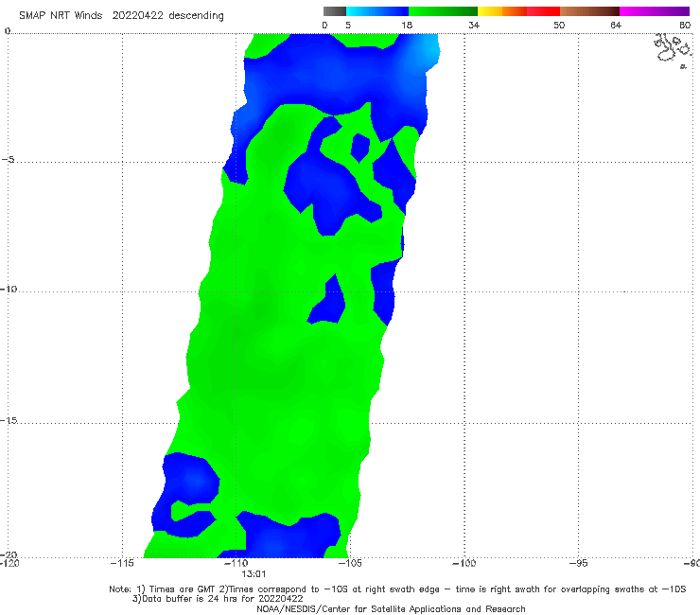Click the longitude label '-100'

tap(464, 563)
